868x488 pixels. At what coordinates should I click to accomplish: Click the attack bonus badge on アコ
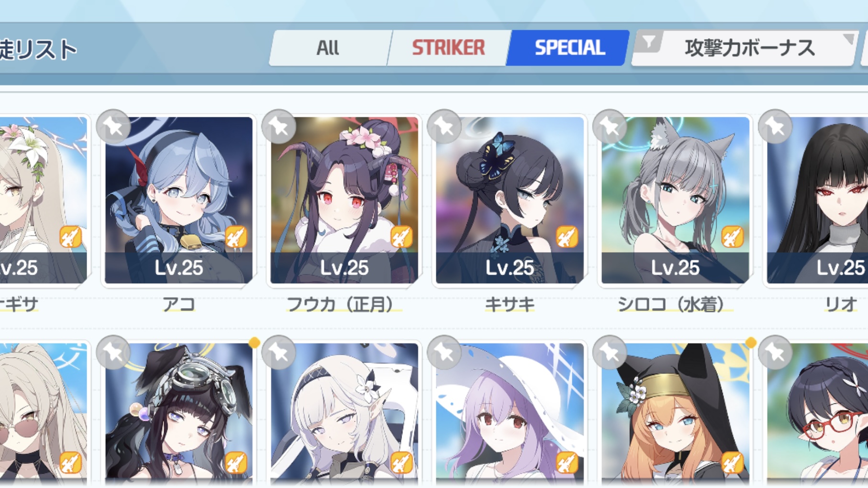[236, 236]
